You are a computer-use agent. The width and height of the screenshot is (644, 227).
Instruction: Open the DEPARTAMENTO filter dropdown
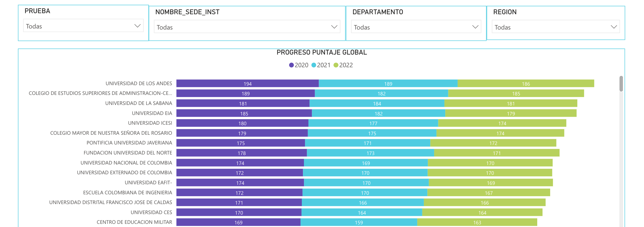pyautogui.click(x=416, y=27)
